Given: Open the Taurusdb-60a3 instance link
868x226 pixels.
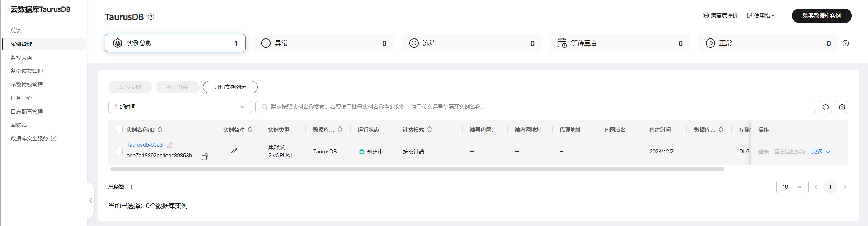Looking at the screenshot, I should [x=145, y=145].
